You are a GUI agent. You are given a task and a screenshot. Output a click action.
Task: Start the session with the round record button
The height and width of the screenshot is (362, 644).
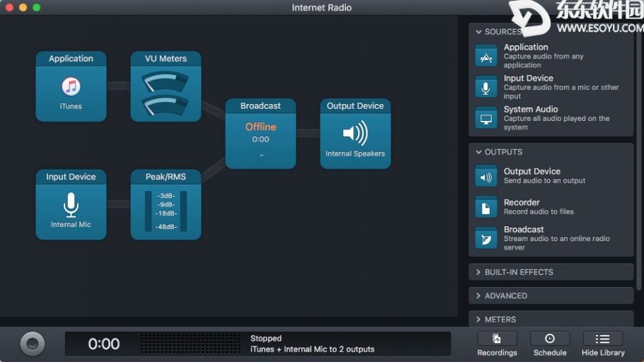click(33, 344)
